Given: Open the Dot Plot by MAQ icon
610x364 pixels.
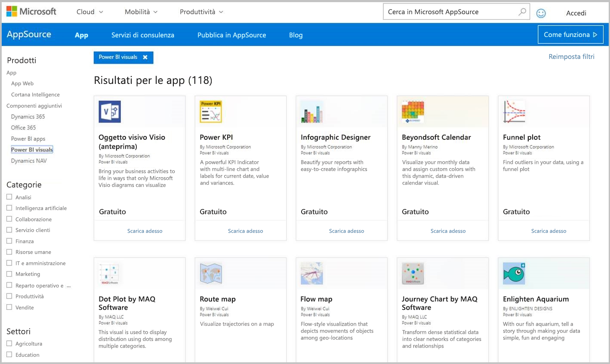Looking at the screenshot, I should [x=110, y=274].
